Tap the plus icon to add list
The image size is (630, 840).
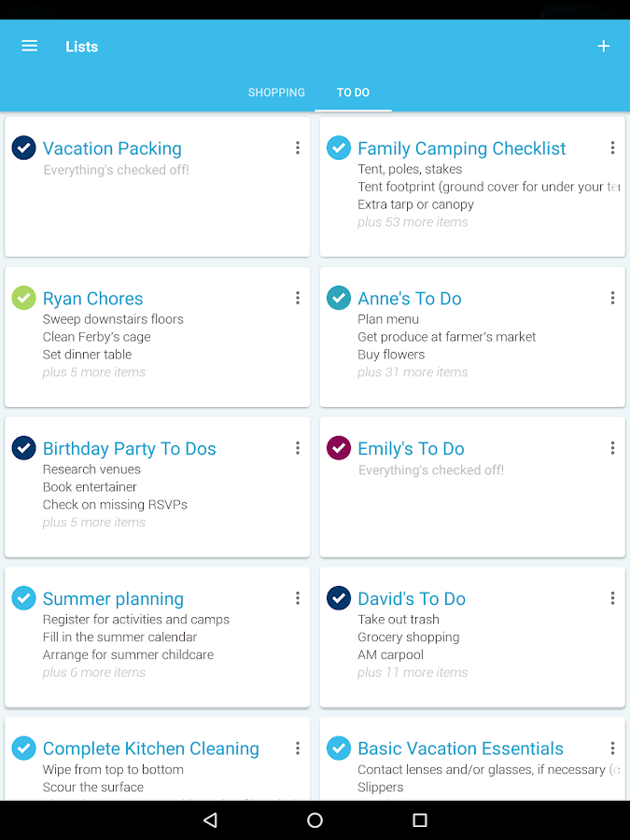603,46
